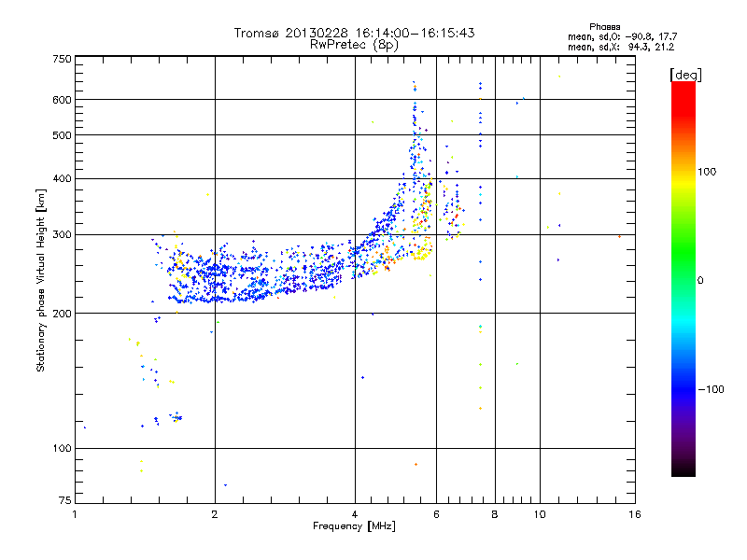The image size is (747, 560).
Task: Click the 'RwPretec (8p)' subtitle
Action: [x=354, y=45]
